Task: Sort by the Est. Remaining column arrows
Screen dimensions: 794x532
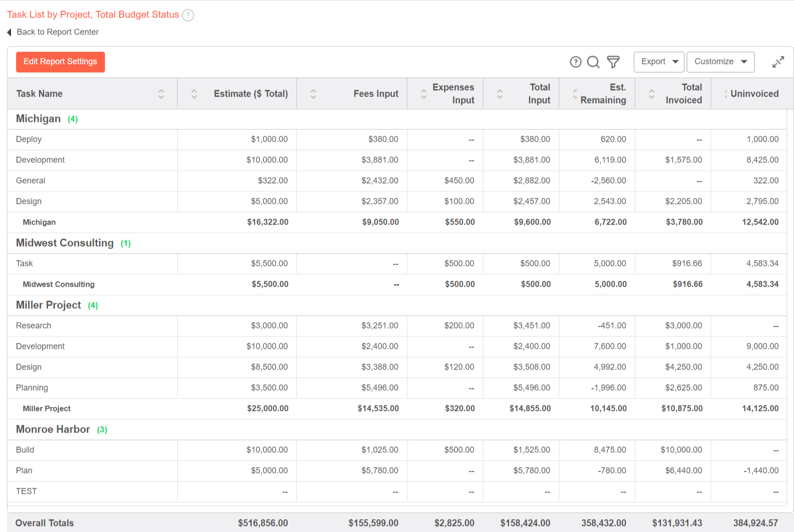Action: click(574, 94)
